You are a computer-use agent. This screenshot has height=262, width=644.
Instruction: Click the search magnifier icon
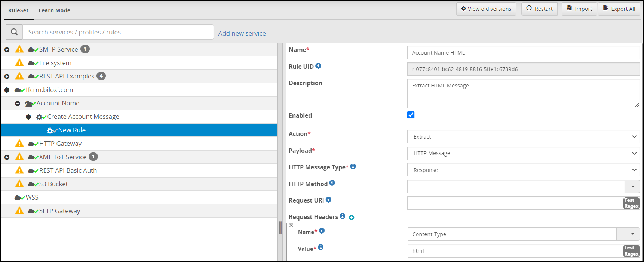[14, 32]
